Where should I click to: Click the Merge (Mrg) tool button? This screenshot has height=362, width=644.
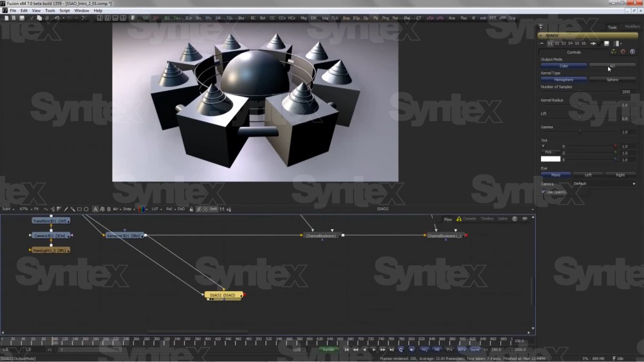pyautogui.click(x=304, y=18)
